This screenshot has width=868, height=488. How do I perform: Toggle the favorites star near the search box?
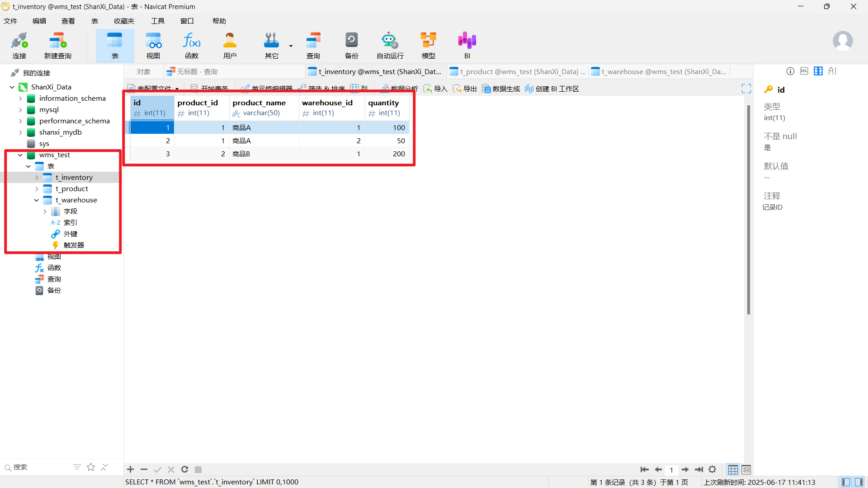[x=91, y=467]
